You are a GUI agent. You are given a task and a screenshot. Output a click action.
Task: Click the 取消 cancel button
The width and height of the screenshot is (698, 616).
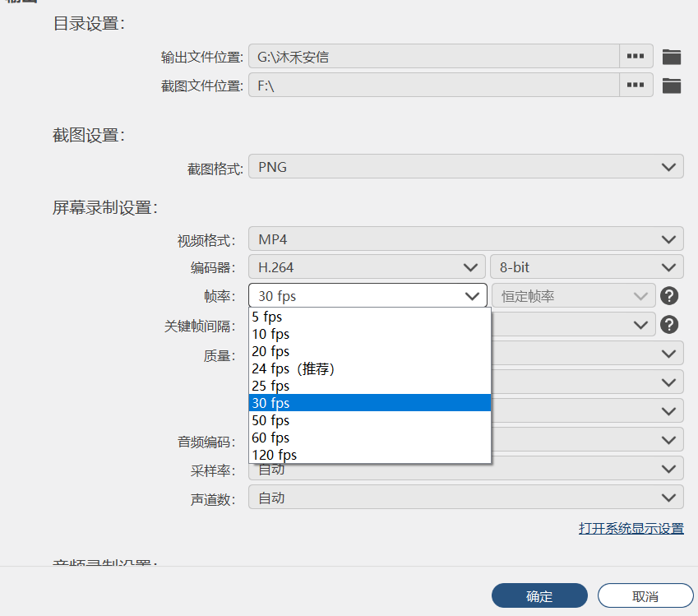[645, 595]
